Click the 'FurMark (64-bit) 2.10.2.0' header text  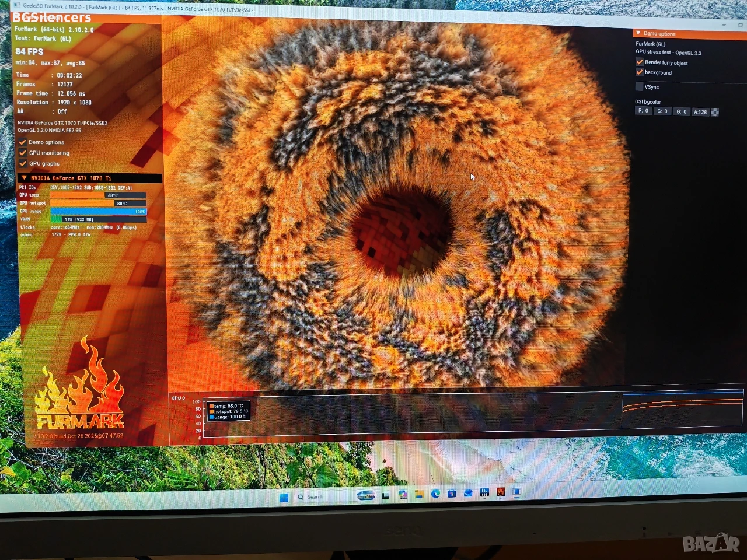(54, 29)
